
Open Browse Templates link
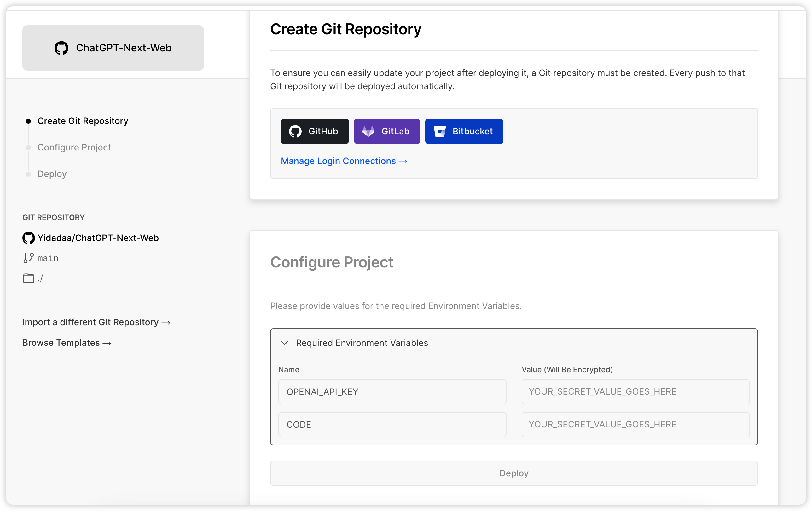[x=67, y=343]
